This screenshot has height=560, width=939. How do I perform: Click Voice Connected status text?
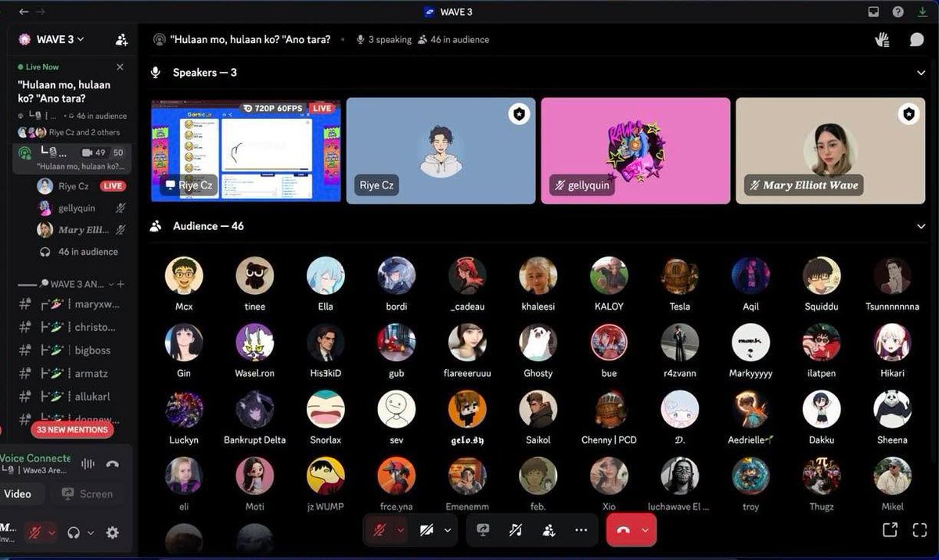[x=35, y=458]
